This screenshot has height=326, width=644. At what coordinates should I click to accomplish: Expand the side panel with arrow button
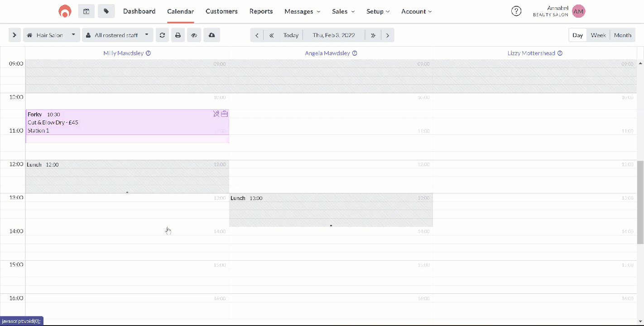(x=14, y=35)
